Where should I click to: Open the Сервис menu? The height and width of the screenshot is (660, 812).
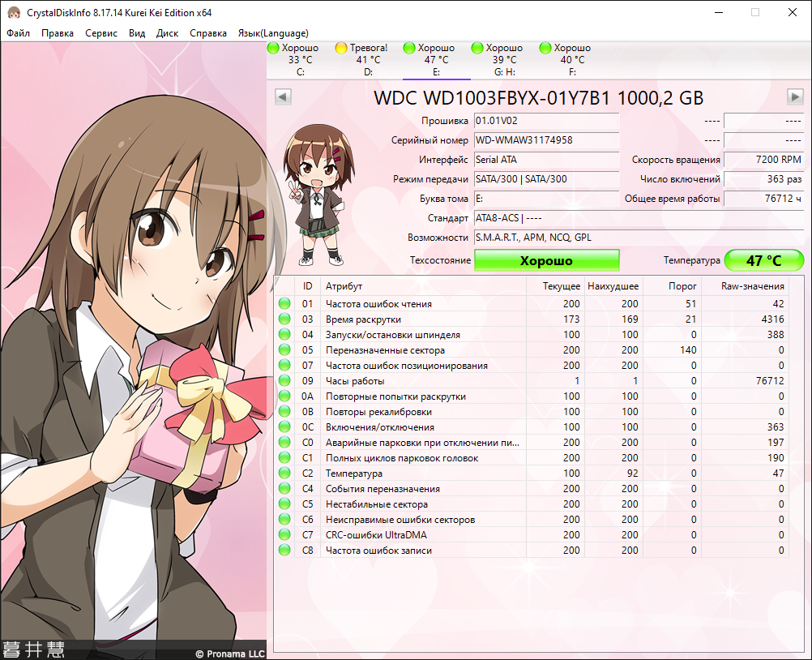tap(101, 33)
